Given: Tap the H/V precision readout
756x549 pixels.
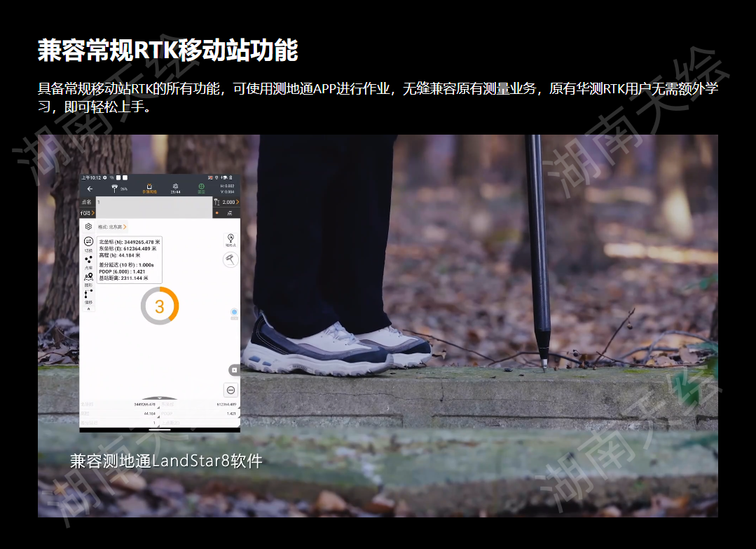Looking at the screenshot, I should tap(227, 189).
